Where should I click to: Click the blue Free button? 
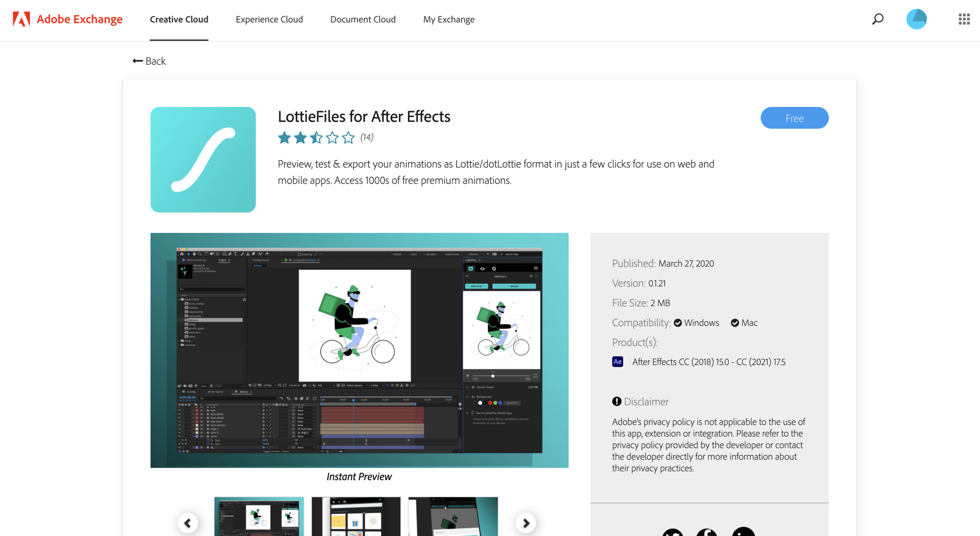coord(794,118)
